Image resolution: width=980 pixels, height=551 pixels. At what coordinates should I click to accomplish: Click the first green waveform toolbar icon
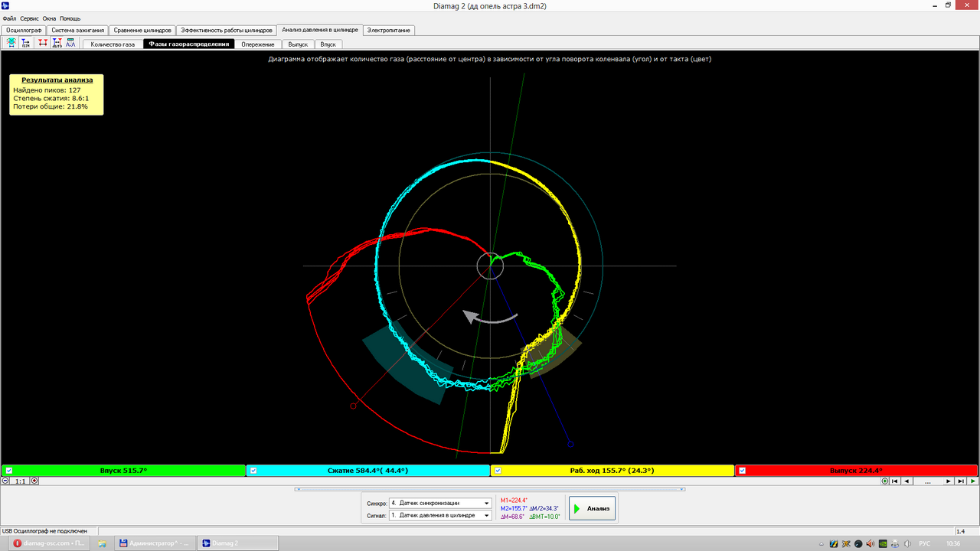pyautogui.click(x=11, y=44)
